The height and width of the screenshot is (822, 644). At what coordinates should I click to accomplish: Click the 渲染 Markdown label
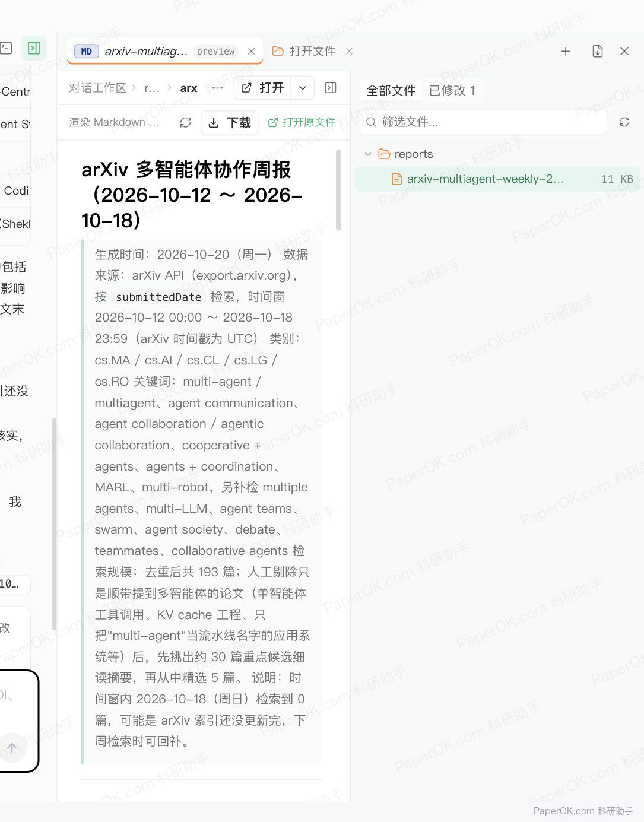tap(114, 122)
